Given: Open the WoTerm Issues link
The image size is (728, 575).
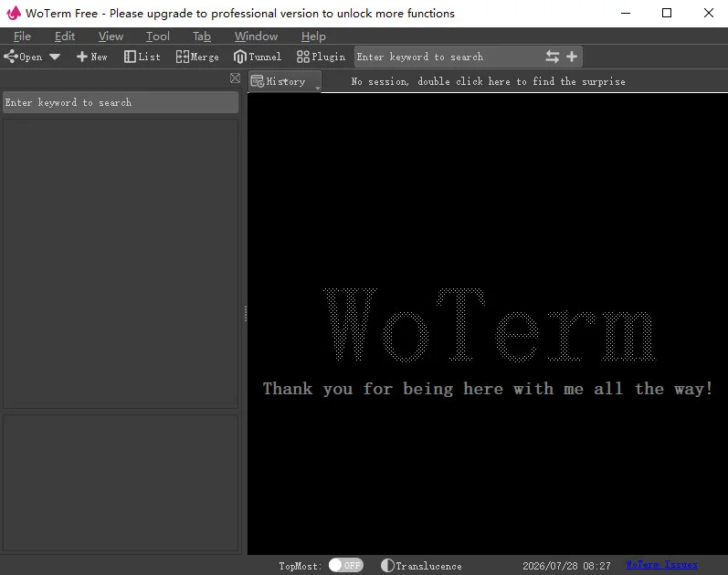Looking at the screenshot, I should pyautogui.click(x=661, y=564).
